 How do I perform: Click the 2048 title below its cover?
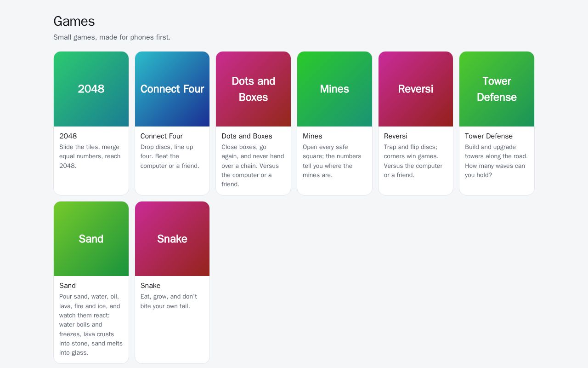pos(68,136)
